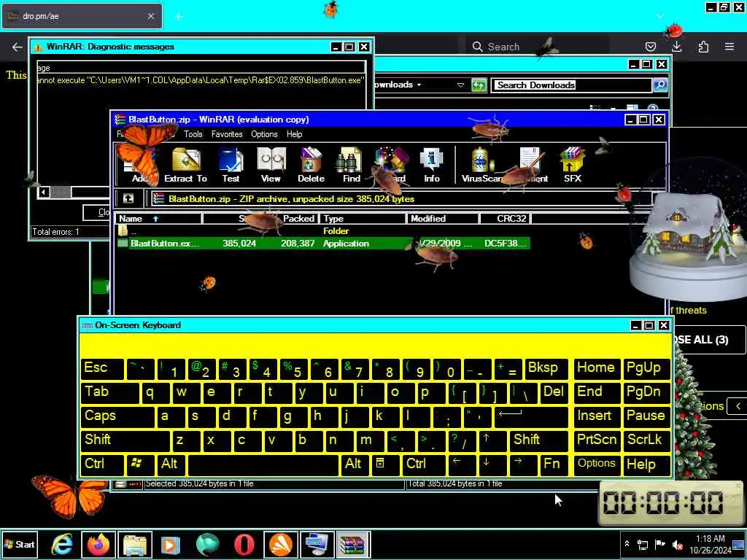The height and width of the screenshot is (560, 747).
Task: Open the Firefox Pocket icon
Action: pyautogui.click(x=650, y=47)
